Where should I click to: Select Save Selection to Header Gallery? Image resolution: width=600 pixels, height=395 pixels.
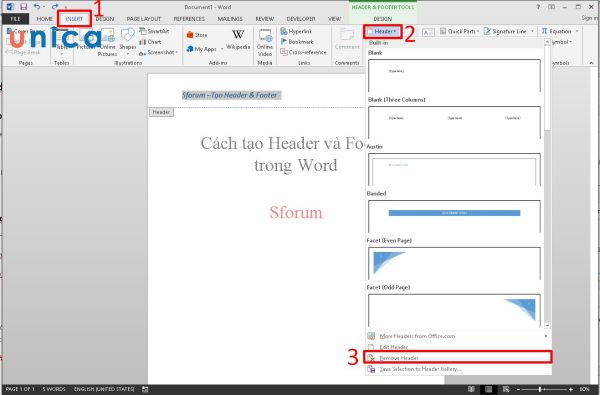457,369
